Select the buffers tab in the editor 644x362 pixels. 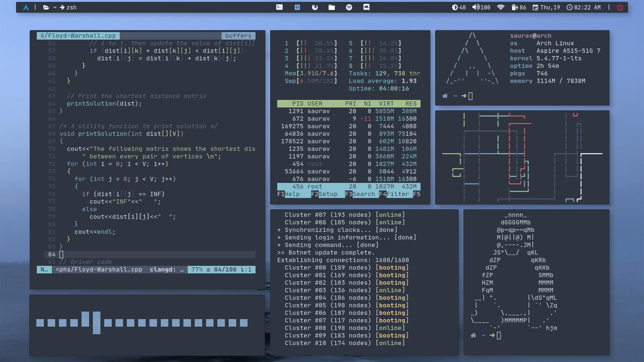pyautogui.click(x=238, y=36)
